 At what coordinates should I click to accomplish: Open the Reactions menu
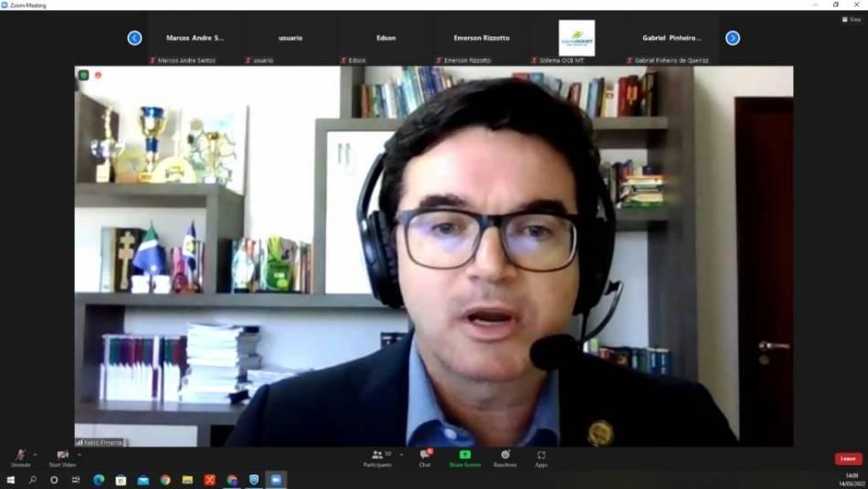pos(505,458)
